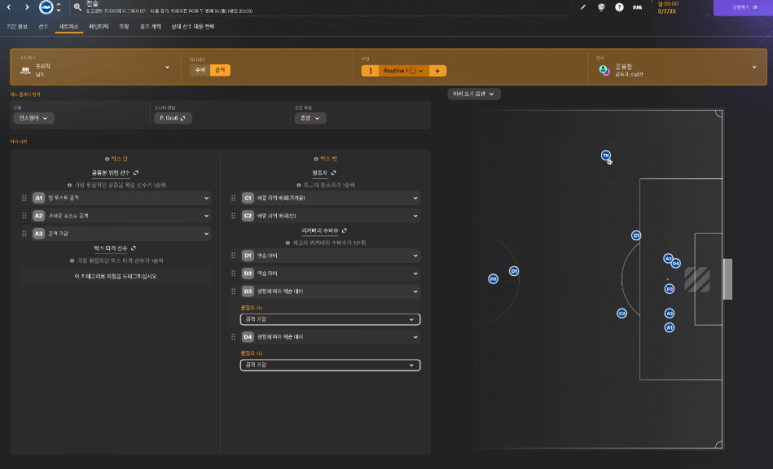
Task: Toggle set piece mode to 수비
Action: 200,70
